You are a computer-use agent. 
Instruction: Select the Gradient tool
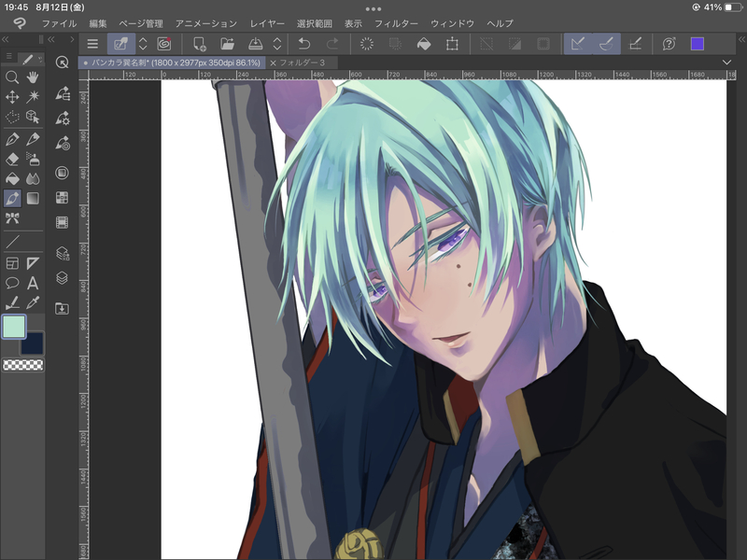[x=33, y=198]
